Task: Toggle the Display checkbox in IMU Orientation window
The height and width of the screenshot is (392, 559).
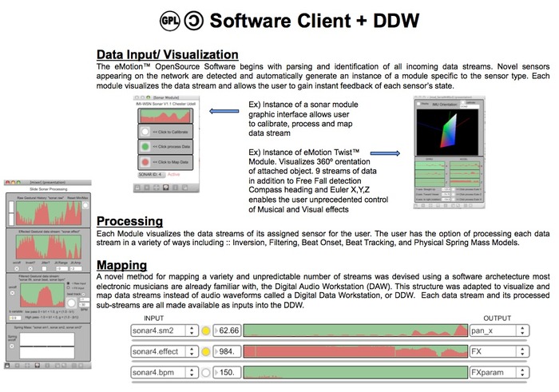Action: (x=418, y=104)
